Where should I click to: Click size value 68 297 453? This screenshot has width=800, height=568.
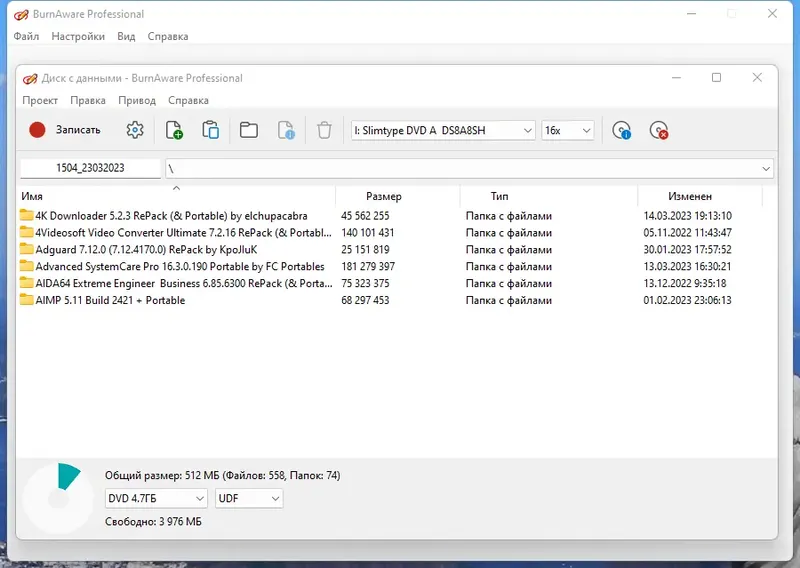(x=365, y=300)
